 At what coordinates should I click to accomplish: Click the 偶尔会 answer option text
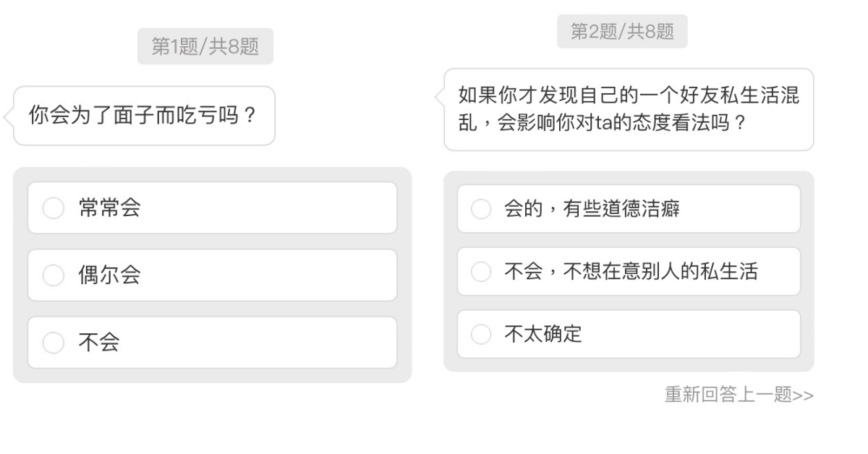point(109,275)
